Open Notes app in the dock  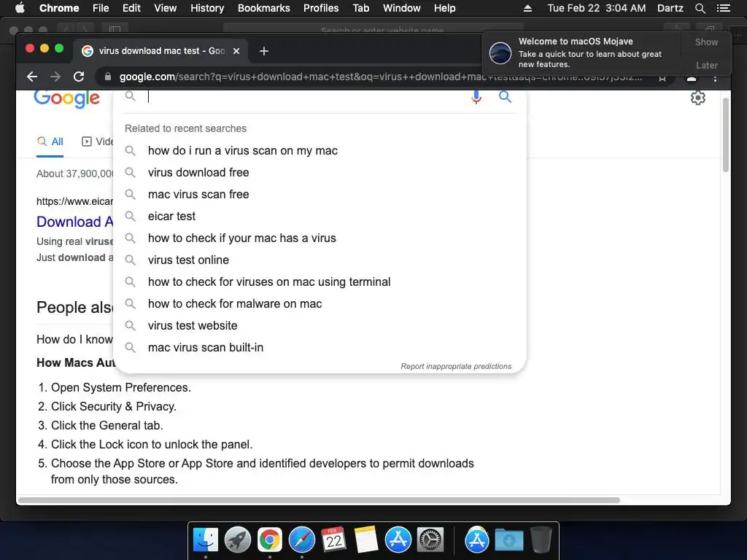point(366,540)
